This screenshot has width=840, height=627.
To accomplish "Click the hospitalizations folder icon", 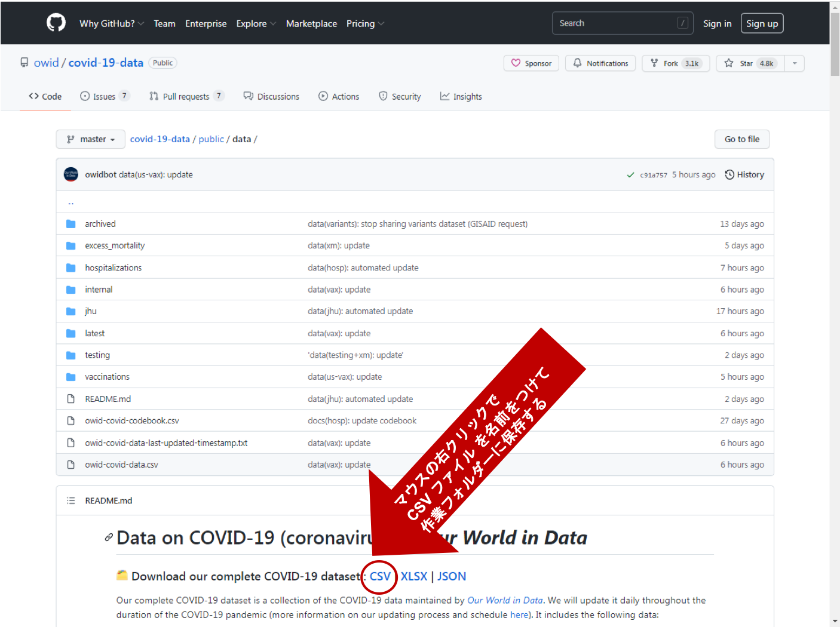I will [71, 268].
